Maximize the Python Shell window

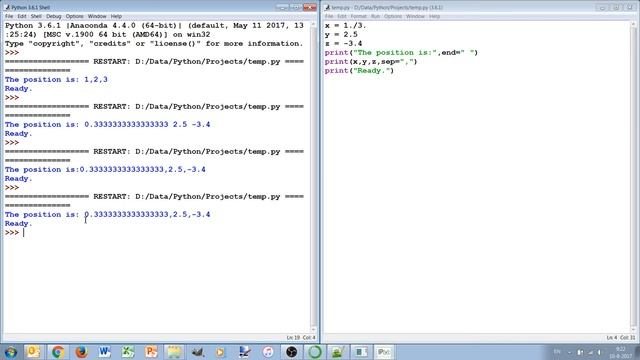[x=296, y=7]
